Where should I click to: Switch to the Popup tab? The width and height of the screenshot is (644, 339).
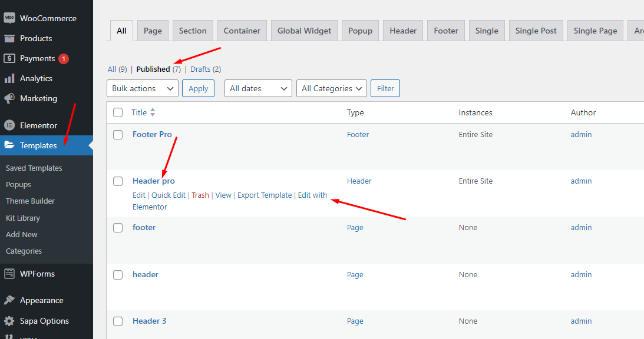360,31
